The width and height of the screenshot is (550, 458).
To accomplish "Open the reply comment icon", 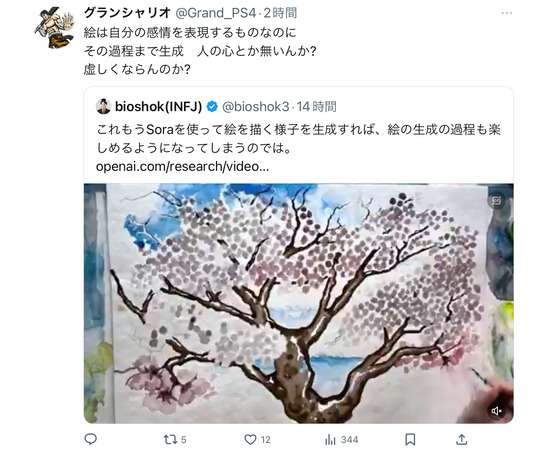I will (x=91, y=439).
